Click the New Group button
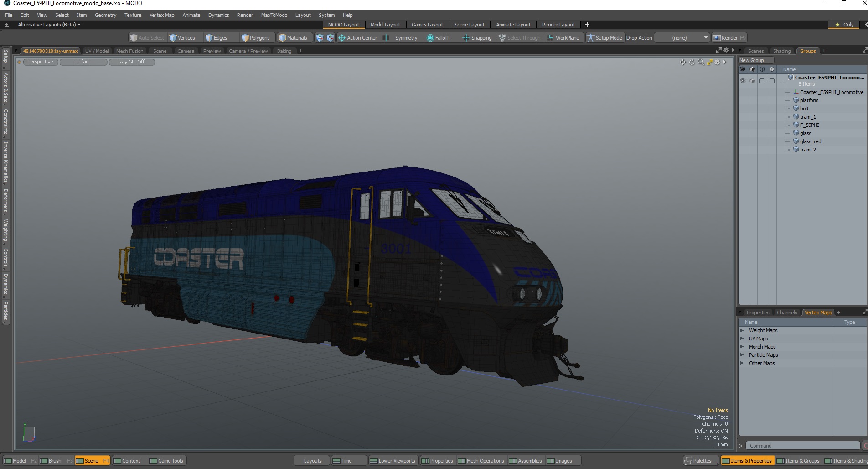Screen dimensions: 868x469 pyautogui.click(x=756, y=60)
